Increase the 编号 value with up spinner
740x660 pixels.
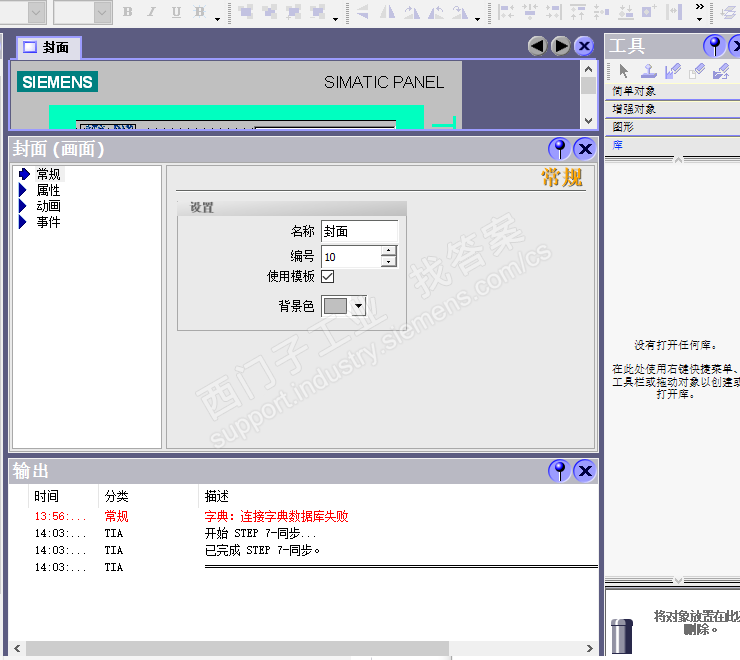click(388, 251)
